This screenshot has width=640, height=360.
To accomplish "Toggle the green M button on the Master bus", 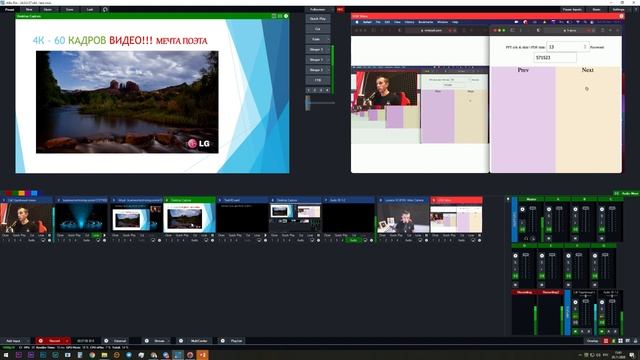I will (522, 230).
